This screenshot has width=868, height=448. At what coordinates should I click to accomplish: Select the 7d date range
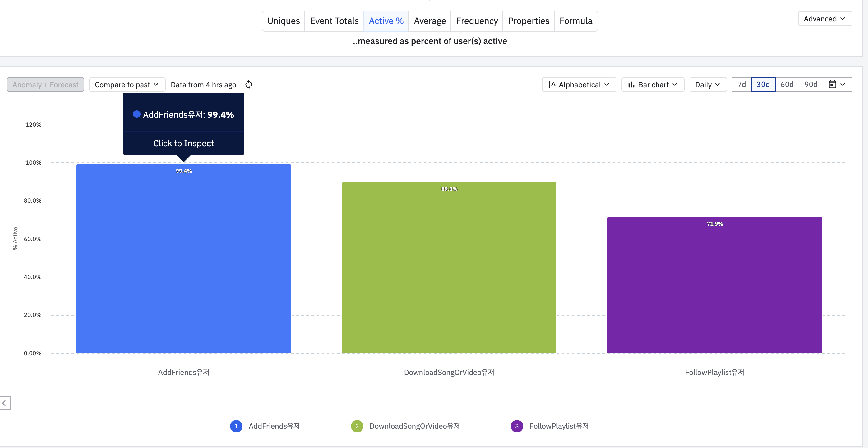[741, 85]
